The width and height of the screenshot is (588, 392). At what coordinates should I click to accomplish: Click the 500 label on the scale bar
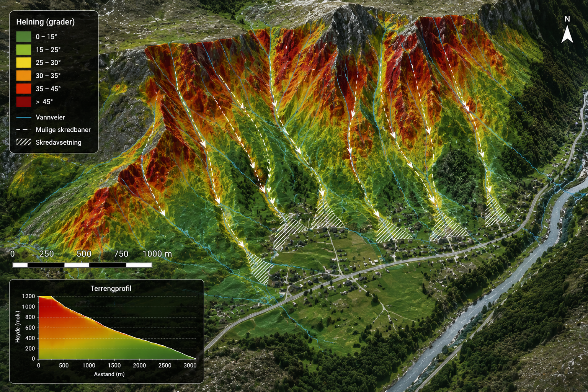pos(84,253)
